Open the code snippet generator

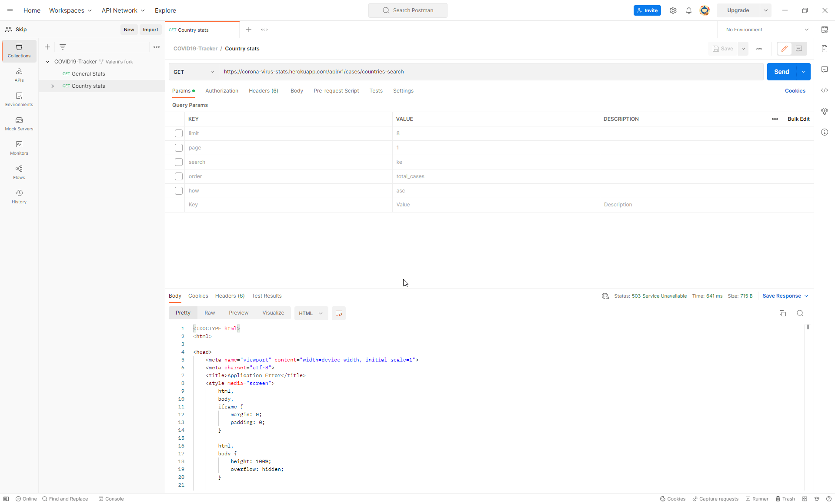825,90
